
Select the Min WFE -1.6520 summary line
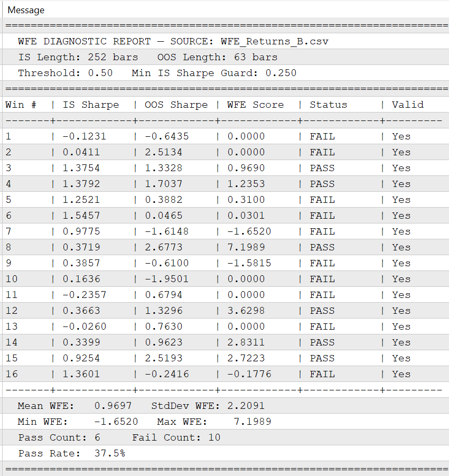pyautogui.click(x=226, y=422)
